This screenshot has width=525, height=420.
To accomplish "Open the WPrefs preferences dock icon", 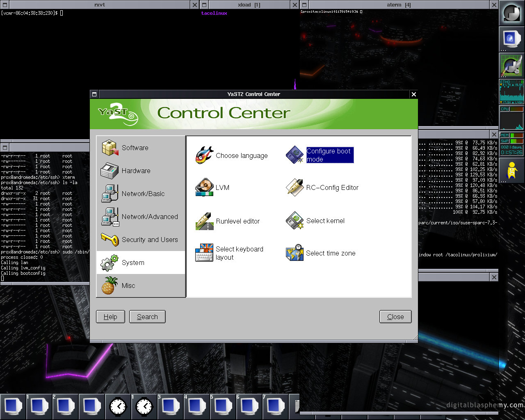I will (x=511, y=65).
